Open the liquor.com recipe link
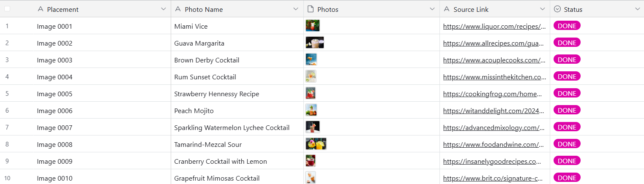The width and height of the screenshot is (644, 184). [494, 26]
